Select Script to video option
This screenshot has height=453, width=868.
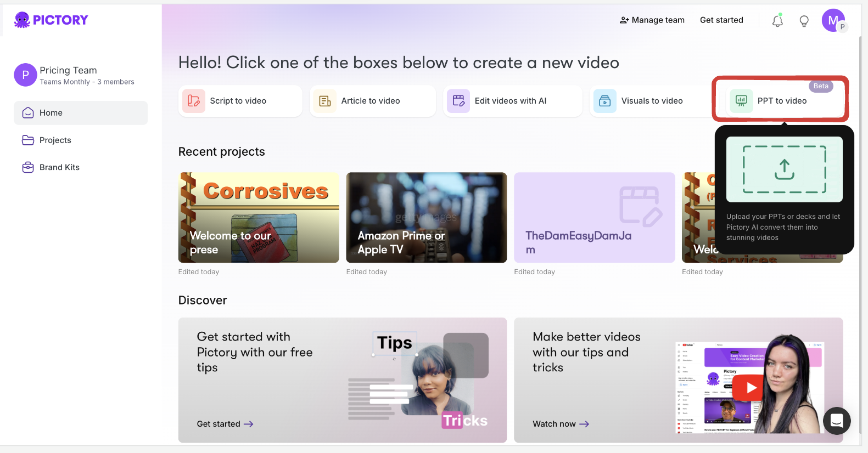[240, 101]
